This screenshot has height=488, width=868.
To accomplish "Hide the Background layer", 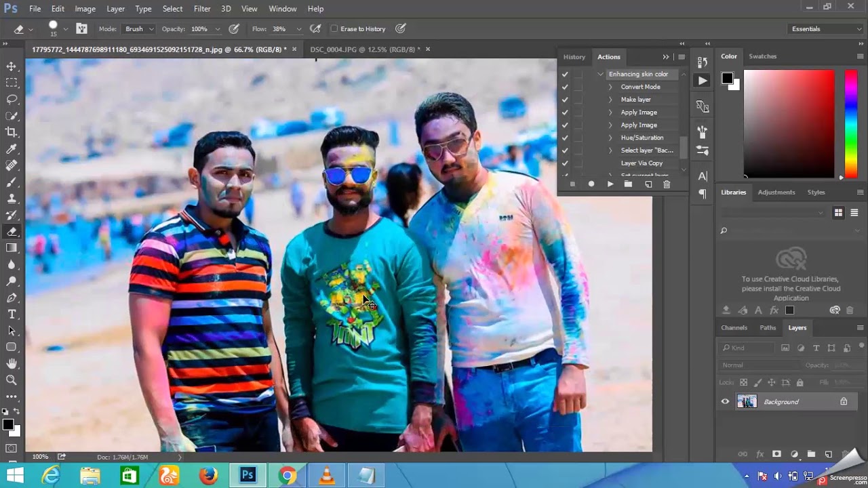I will 725,401.
